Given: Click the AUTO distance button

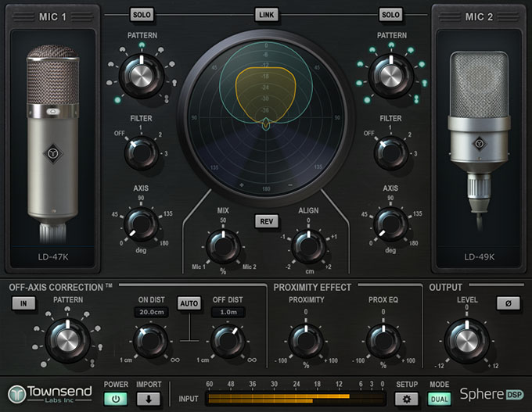Looking at the screenshot, I should (x=188, y=303).
